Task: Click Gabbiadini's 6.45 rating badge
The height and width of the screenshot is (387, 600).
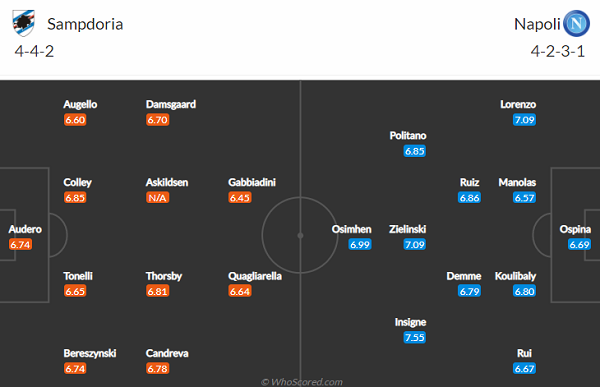Action: pyautogui.click(x=240, y=198)
